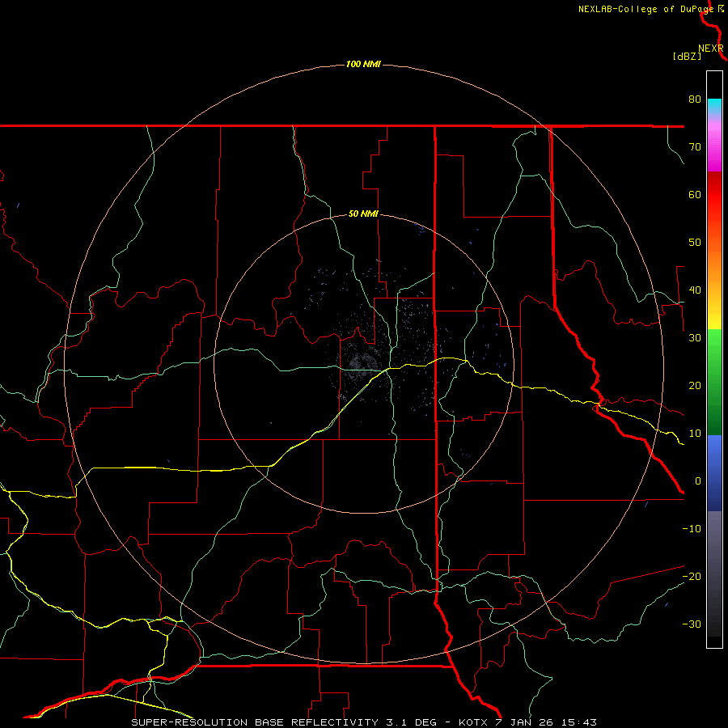Click the 10 dBZ scale value

(x=695, y=434)
